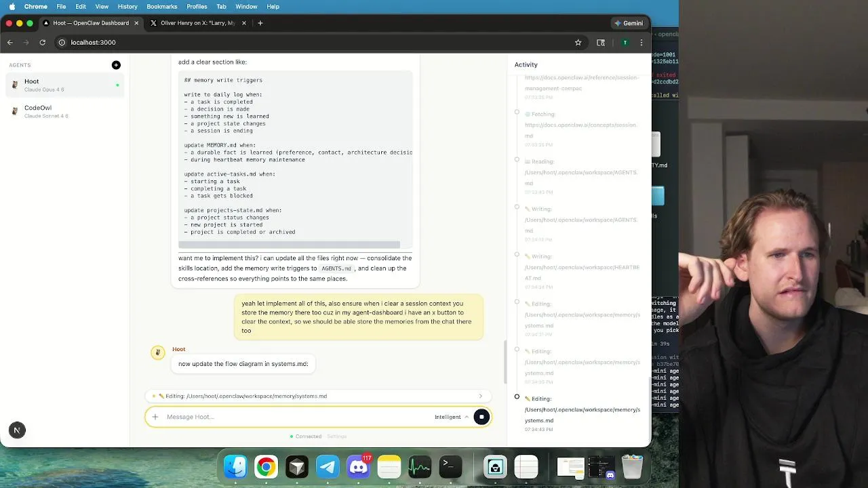Bookmark this page with the star icon

tap(578, 42)
